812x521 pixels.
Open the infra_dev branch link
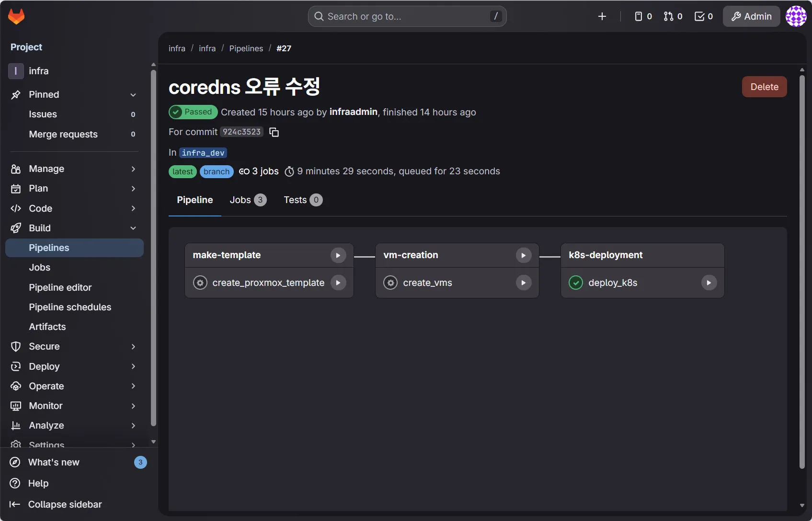click(x=203, y=153)
